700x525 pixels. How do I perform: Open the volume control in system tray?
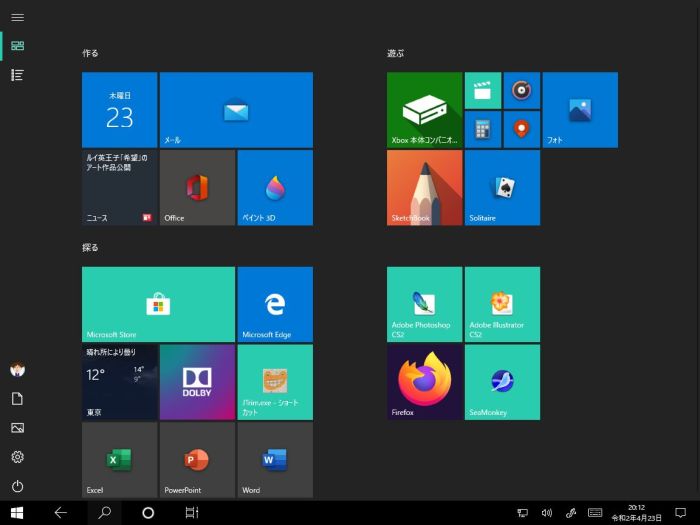point(547,512)
